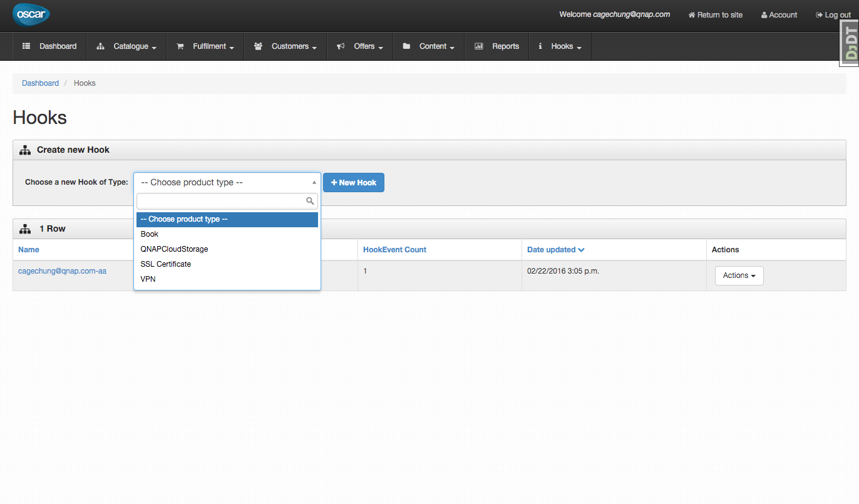Viewport: 859px width, 504px height.
Task: Click Dashboard in the breadcrumb
Action: tap(40, 83)
